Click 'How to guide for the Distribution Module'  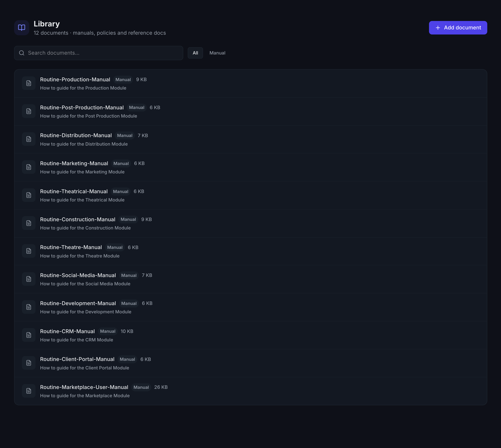coord(84,144)
